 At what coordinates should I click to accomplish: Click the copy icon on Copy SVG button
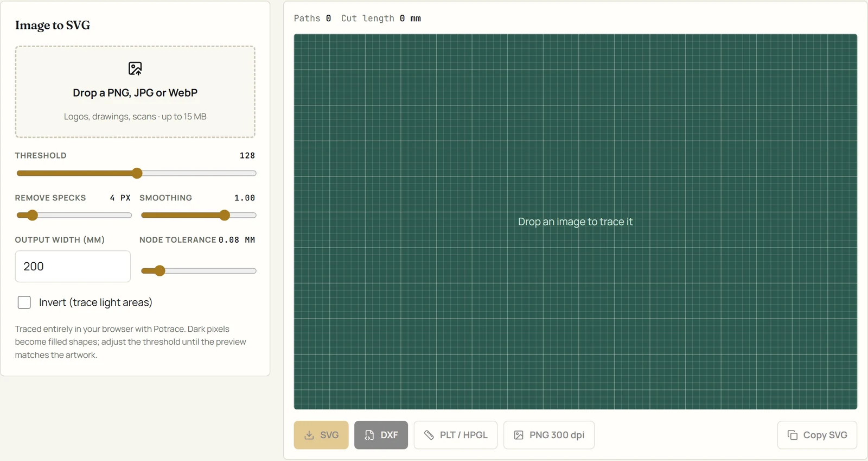click(793, 435)
